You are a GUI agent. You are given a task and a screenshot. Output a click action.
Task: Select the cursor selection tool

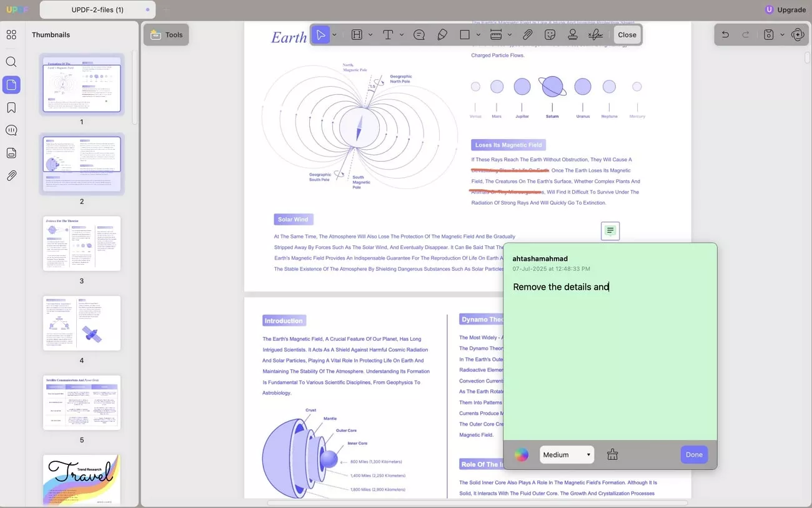pyautogui.click(x=320, y=35)
